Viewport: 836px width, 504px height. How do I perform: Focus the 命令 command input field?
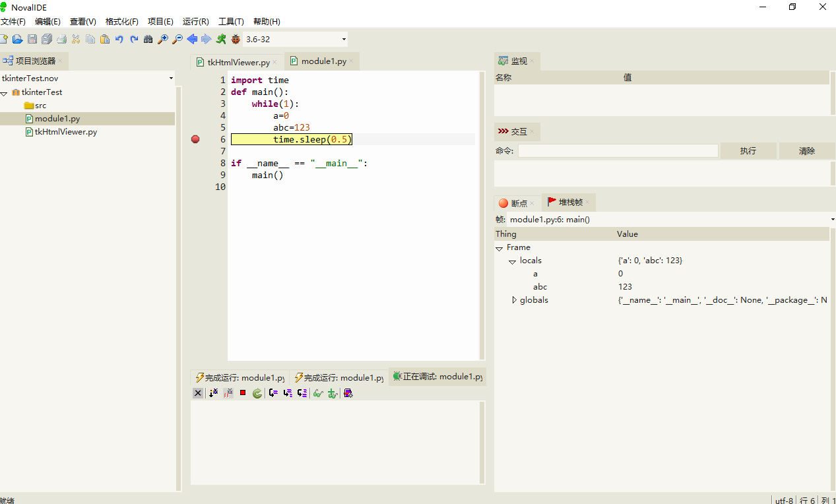click(618, 151)
